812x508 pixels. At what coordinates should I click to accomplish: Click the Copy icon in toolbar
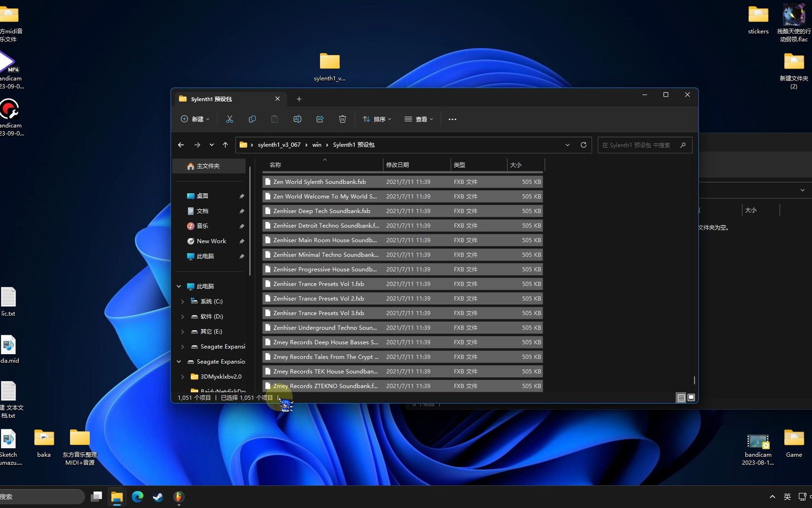click(252, 119)
